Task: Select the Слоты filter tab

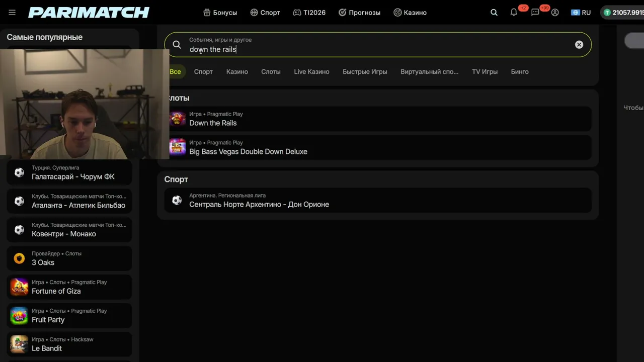Action: pyautogui.click(x=271, y=72)
